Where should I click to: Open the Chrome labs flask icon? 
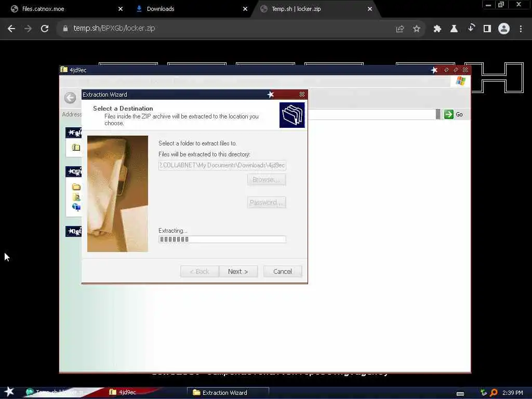point(454,29)
